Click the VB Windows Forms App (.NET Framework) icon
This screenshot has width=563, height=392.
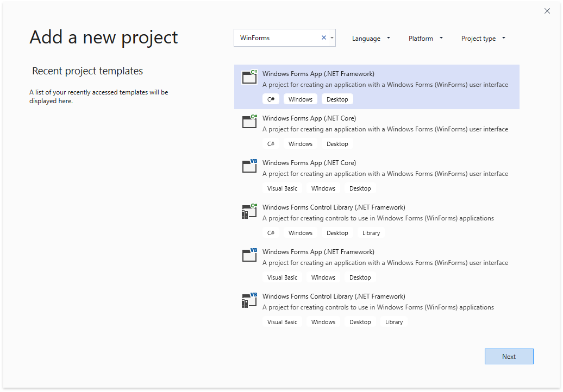pyautogui.click(x=249, y=256)
